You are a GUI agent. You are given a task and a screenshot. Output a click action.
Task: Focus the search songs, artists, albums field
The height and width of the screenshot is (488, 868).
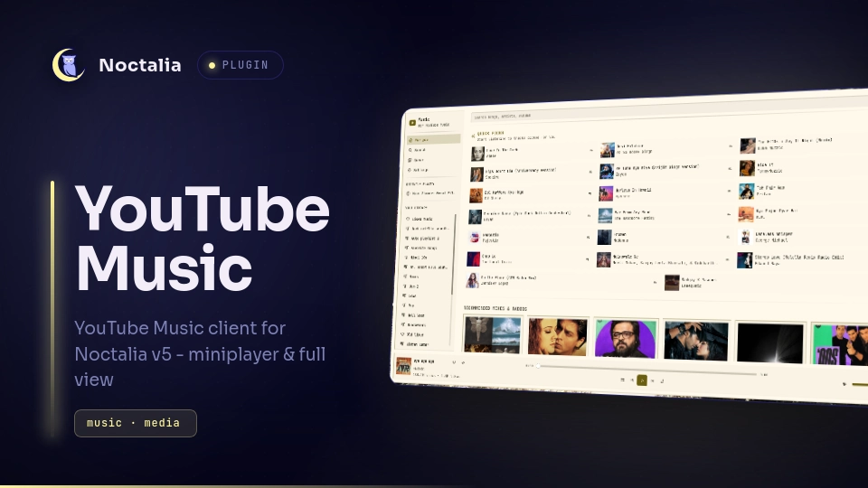pos(669,109)
